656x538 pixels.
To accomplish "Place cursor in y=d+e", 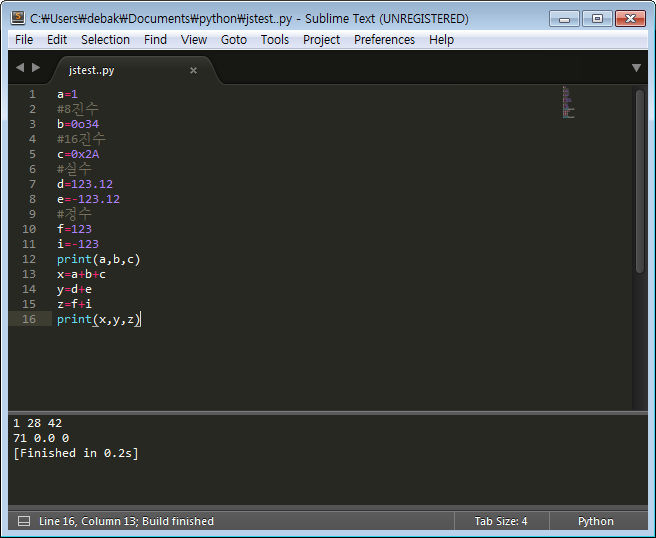I will click(x=74, y=289).
